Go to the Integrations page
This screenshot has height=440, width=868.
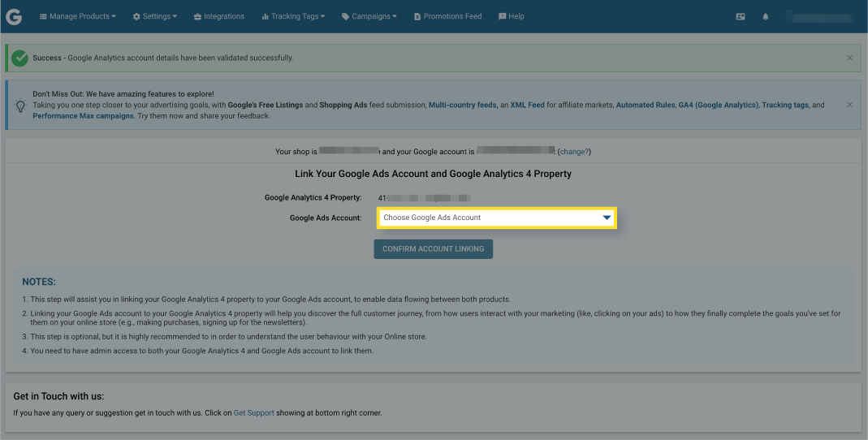(x=219, y=16)
